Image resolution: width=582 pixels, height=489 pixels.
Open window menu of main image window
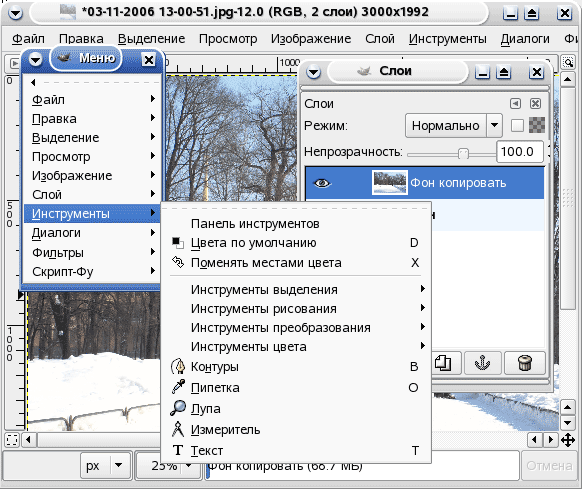[x=16, y=13]
